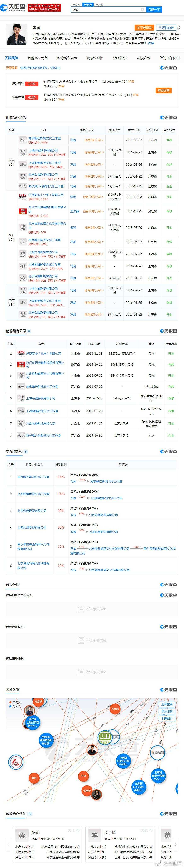Select the 查老板 search tab
This screenshot has height=868, width=184.
coord(88,5)
